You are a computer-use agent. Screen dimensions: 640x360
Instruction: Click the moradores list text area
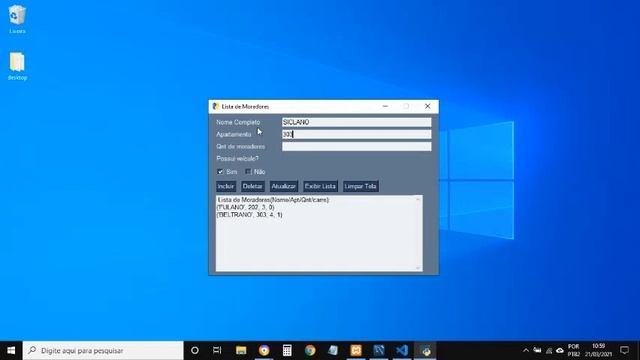[319, 233]
